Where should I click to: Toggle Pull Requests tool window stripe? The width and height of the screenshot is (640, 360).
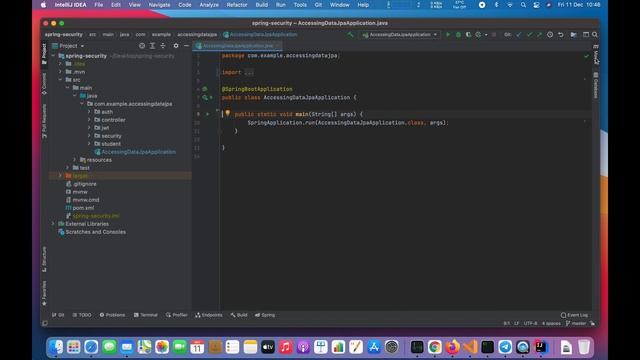click(44, 121)
